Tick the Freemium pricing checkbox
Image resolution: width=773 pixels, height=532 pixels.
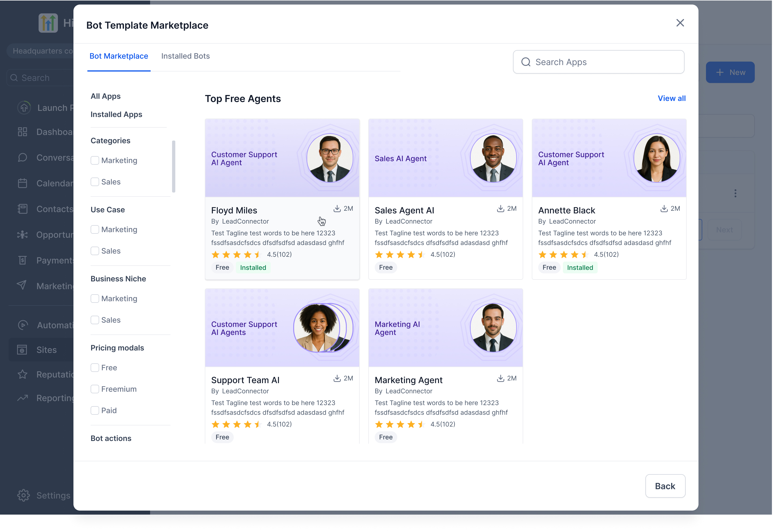click(x=95, y=389)
